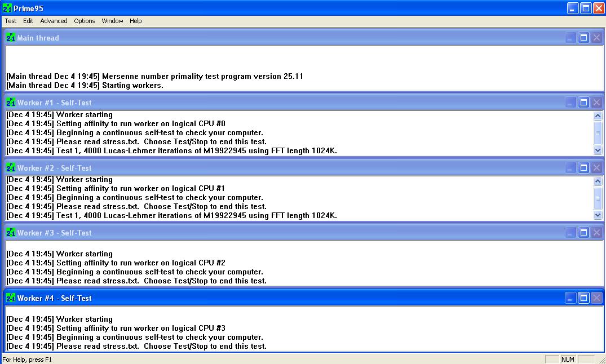606x364 pixels.
Task: Click 'Setting affinity to run worker on logical CPU #2'
Action: (116, 263)
